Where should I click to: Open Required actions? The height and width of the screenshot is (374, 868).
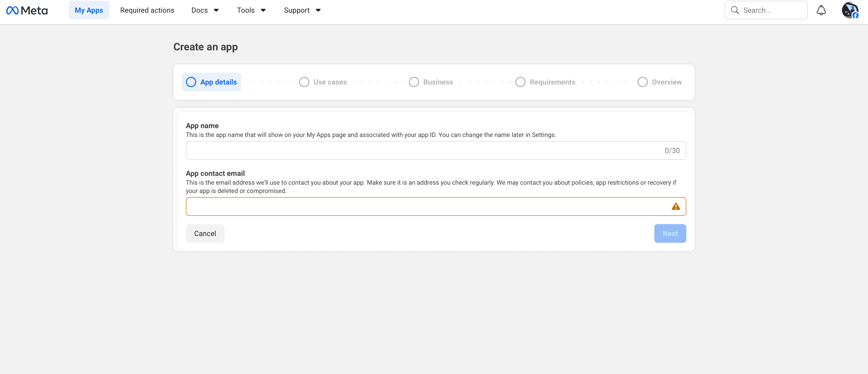[x=147, y=10]
